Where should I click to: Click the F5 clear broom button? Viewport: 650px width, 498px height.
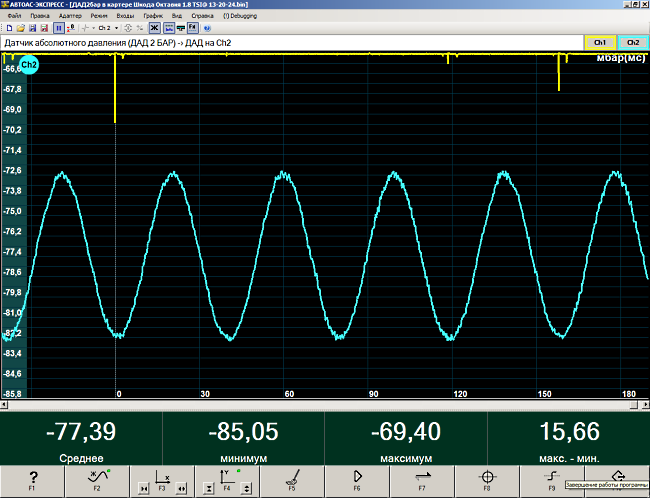292,479
